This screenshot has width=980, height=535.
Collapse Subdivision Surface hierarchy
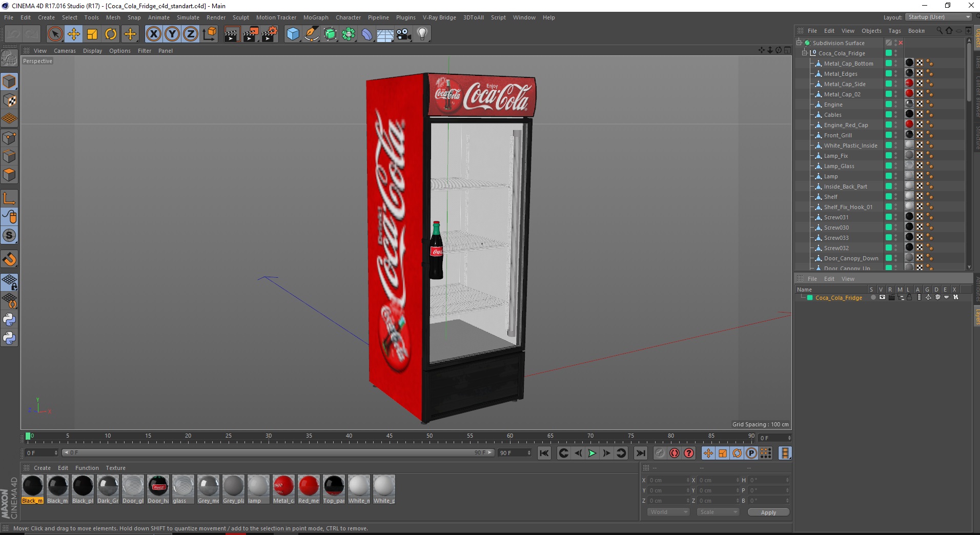click(x=799, y=43)
